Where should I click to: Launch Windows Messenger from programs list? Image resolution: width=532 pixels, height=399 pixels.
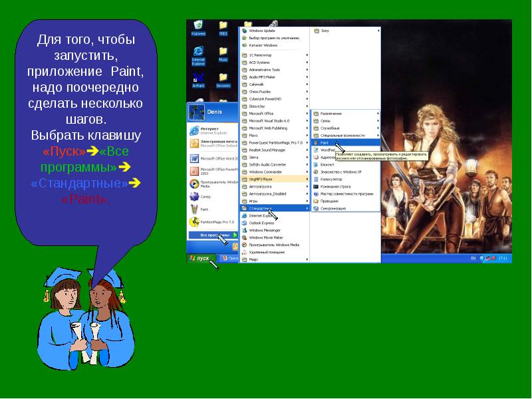[265, 230]
